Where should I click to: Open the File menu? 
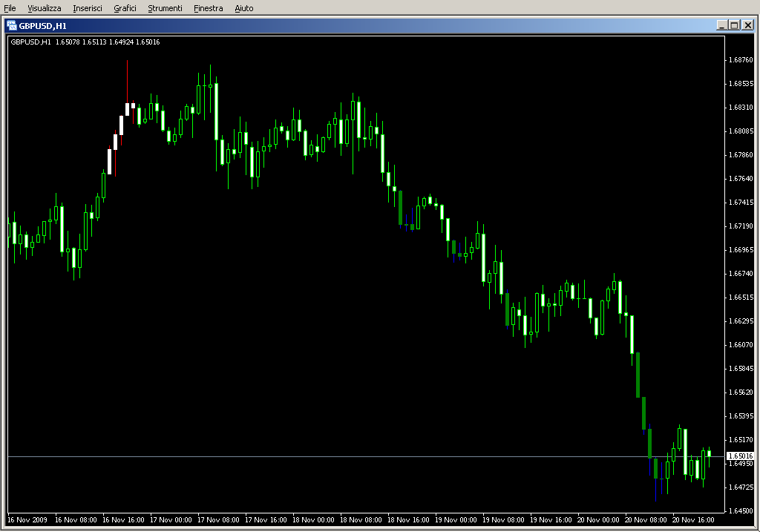pos(10,8)
